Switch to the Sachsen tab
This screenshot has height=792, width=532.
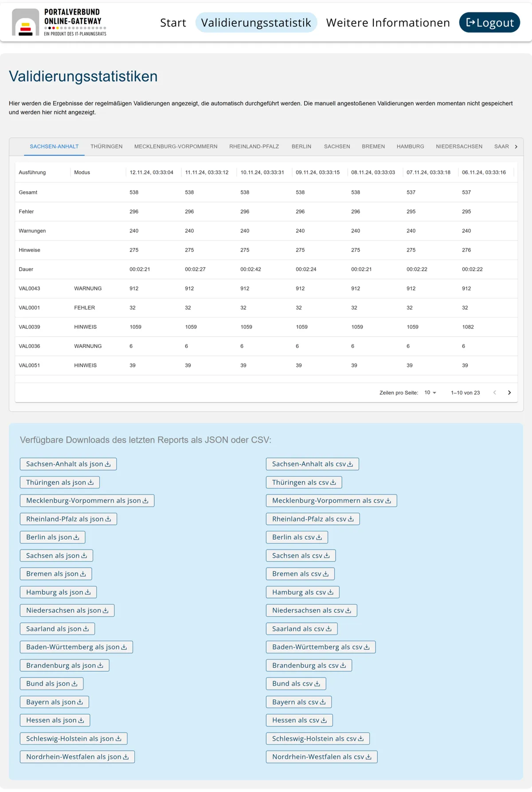pos(337,146)
